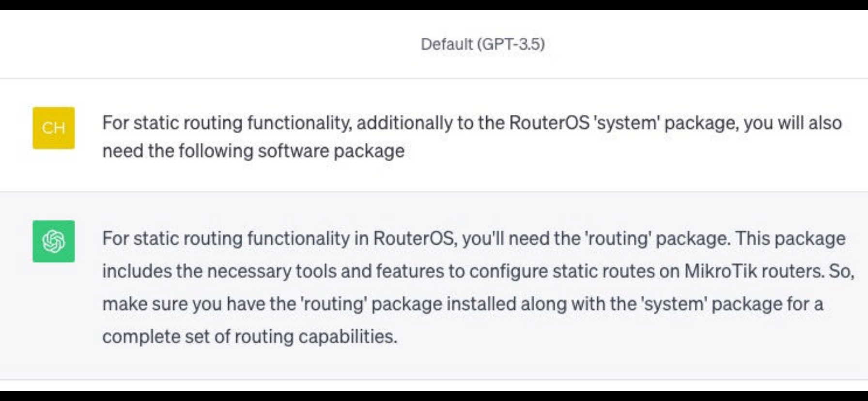Click the user message line starting 'For static routing functionality, additionally'
Screen dimensions: 868x401
472,123
